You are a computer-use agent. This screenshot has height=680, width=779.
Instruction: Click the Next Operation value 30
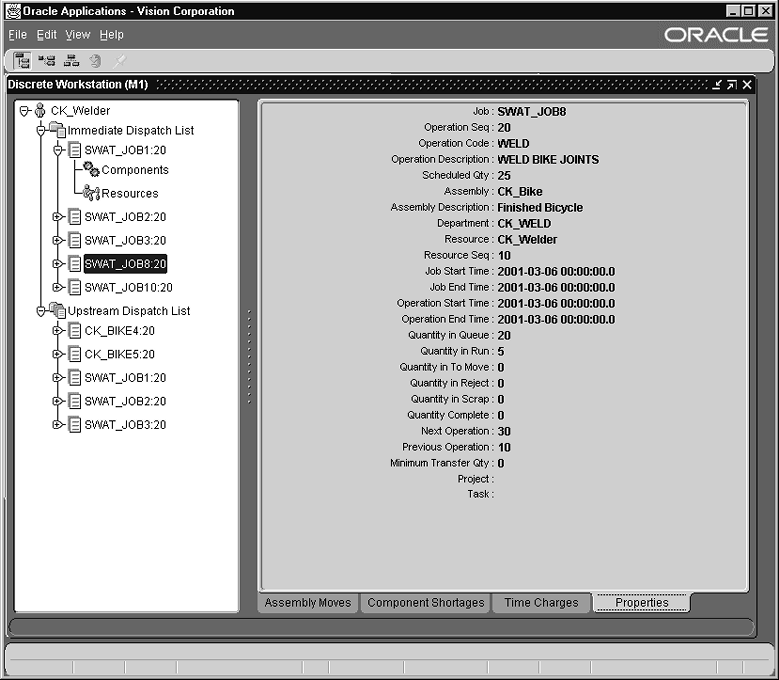tap(504, 431)
